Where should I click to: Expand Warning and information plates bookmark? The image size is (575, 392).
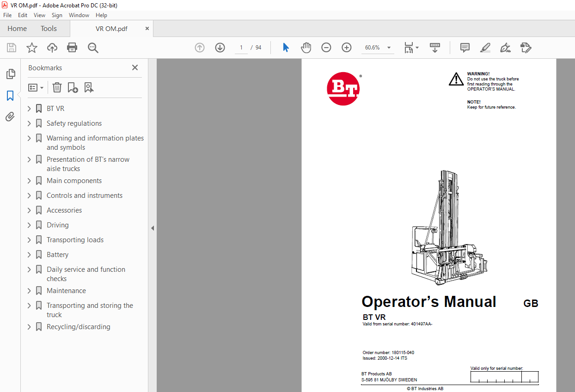click(x=29, y=138)
